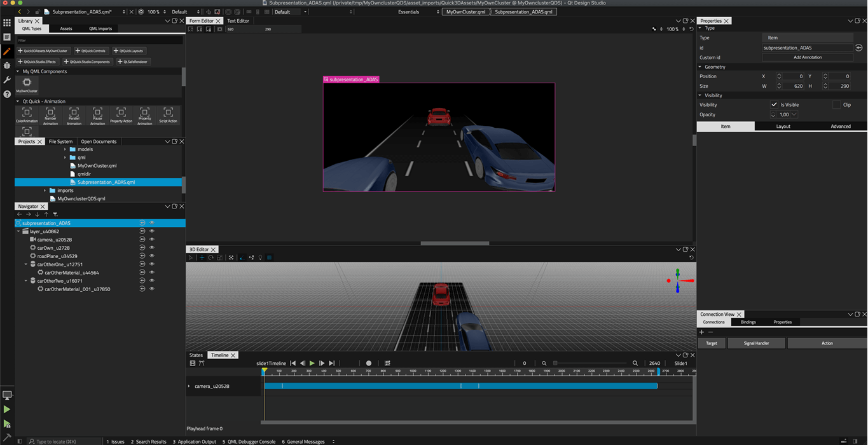Switch to the Text Editor tab
868x445 pixels.
pyautogui.click(x=238, y=21)
